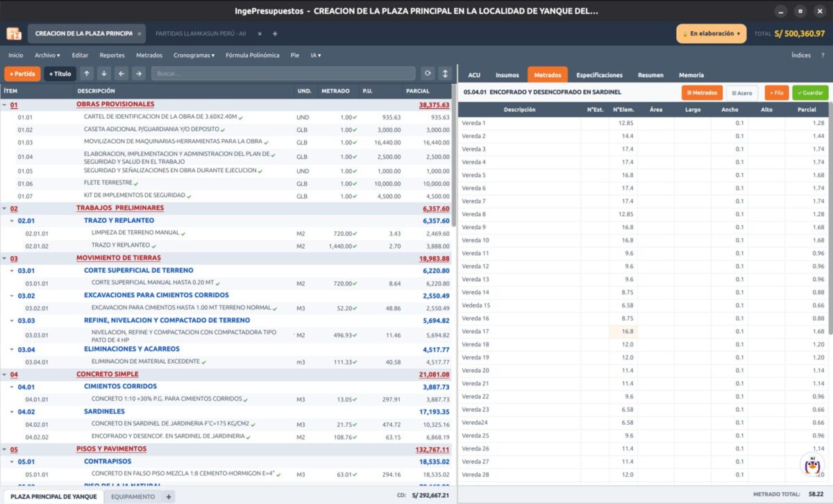Click the right arrow to indent item
833x504 pixels.
pos(139,74)
